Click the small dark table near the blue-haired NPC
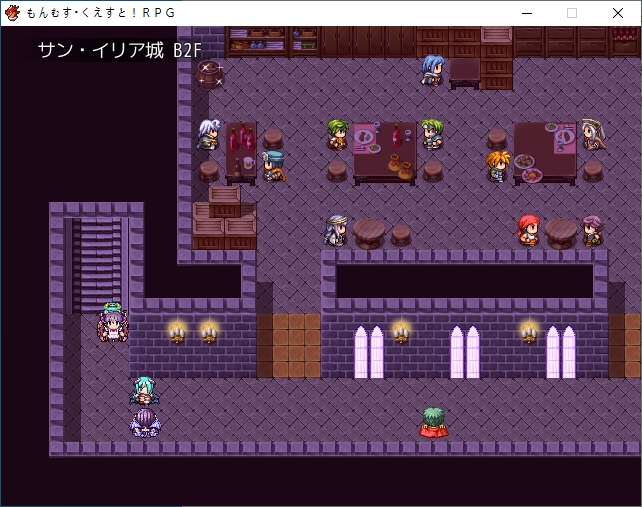The width and height of the screenshot is (642, 507). coord(465,73)
